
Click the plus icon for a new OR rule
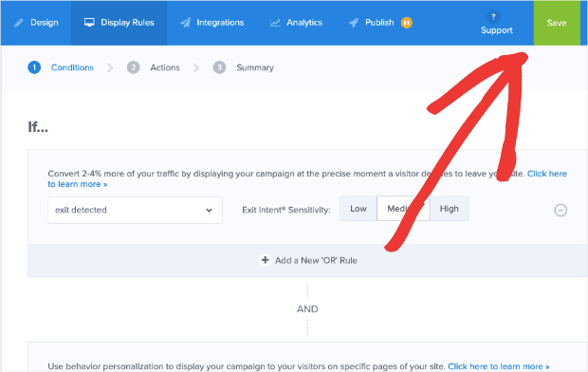[265, 260]
